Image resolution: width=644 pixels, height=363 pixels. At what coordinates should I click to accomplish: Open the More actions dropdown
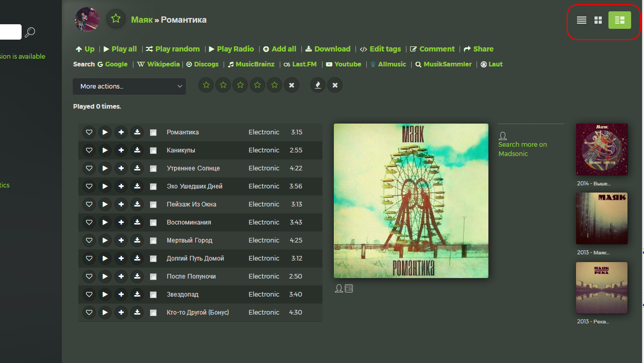(129, 86)
